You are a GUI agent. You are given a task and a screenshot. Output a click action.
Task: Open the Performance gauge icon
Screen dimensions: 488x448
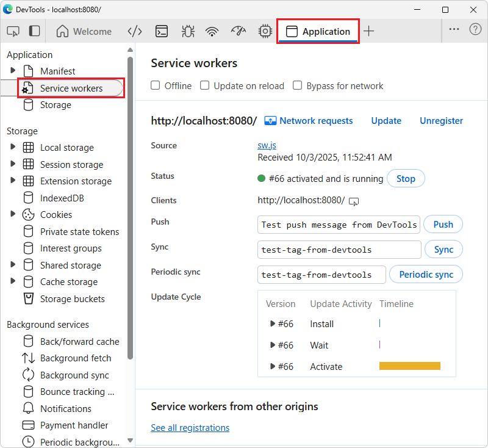click(x=239, y=31)
